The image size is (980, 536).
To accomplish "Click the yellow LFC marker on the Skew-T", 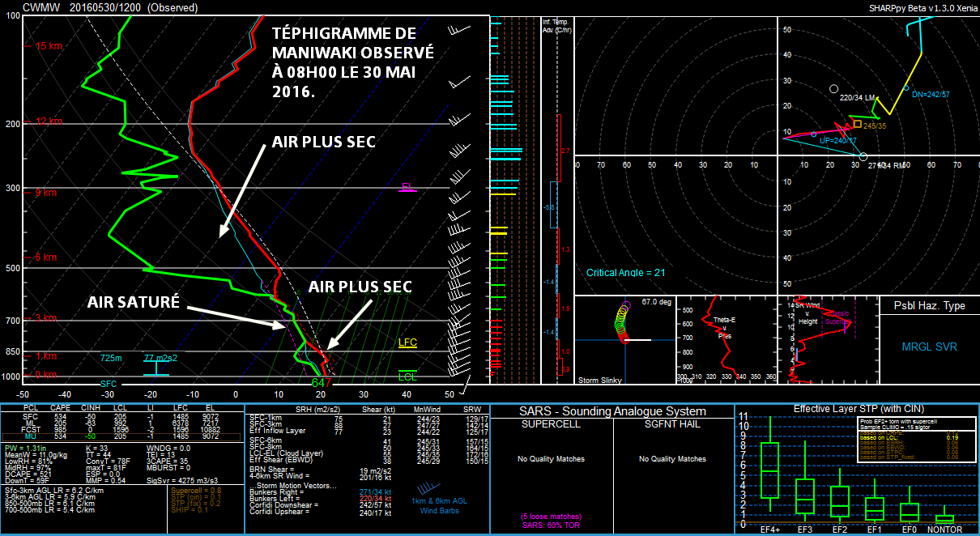I will coord(407,343).
